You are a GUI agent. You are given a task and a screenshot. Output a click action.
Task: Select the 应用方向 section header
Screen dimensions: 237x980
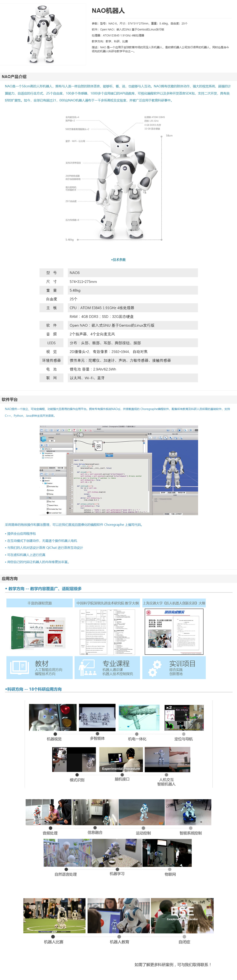pyautogui.click(x=9, y=579)
